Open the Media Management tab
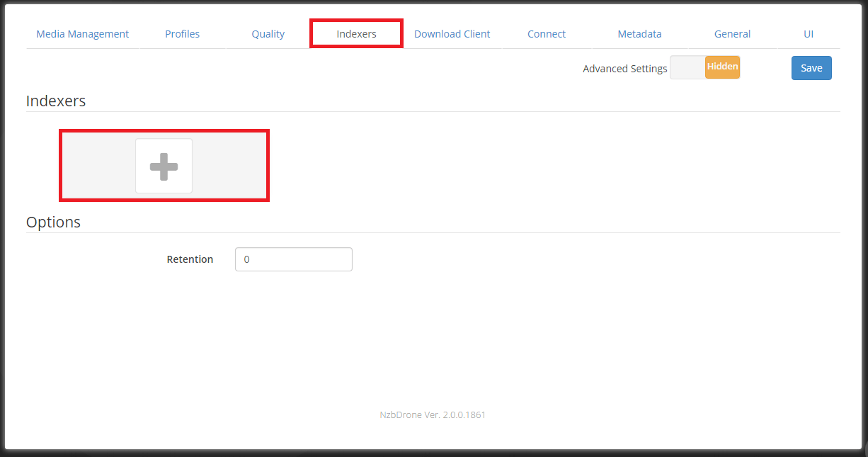The height and width of the screenshot is (457, 868). pos(83,34)
